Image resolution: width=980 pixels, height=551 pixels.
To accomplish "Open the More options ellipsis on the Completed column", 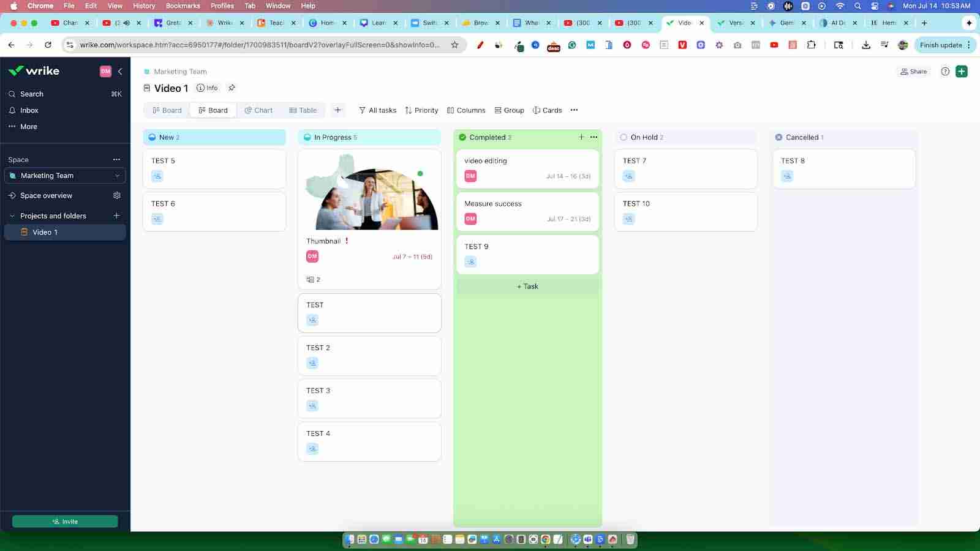I will click(593, 137).
